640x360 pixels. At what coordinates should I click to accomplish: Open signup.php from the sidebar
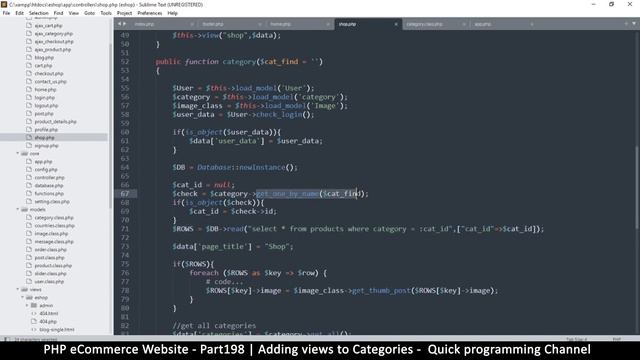pos(47,146)
